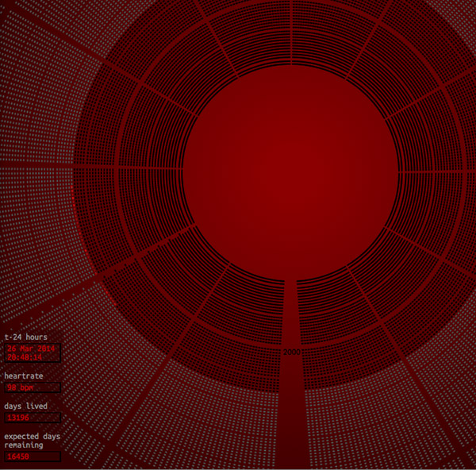Click the solid red center circle
This screenshot has height=470, width=476.
290,172
